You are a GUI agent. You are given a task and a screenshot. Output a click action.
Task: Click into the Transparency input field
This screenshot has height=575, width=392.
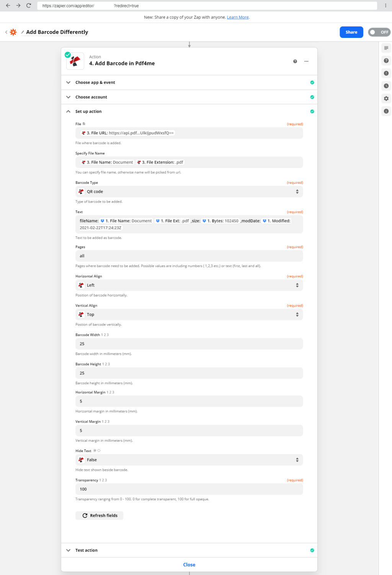pos(189,489)
